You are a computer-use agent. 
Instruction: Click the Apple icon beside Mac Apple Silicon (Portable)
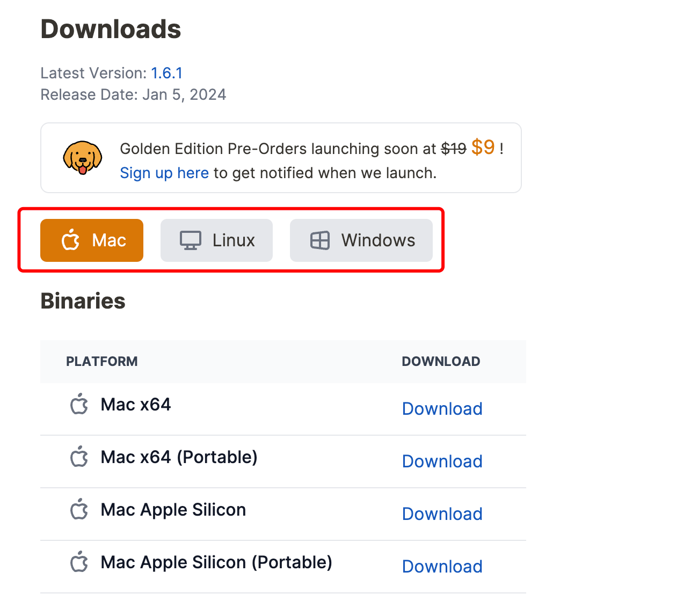(79, 562)
